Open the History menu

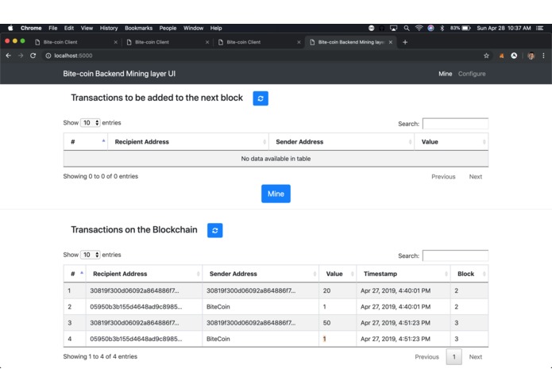pyautogui.click(x=109, y=28)
